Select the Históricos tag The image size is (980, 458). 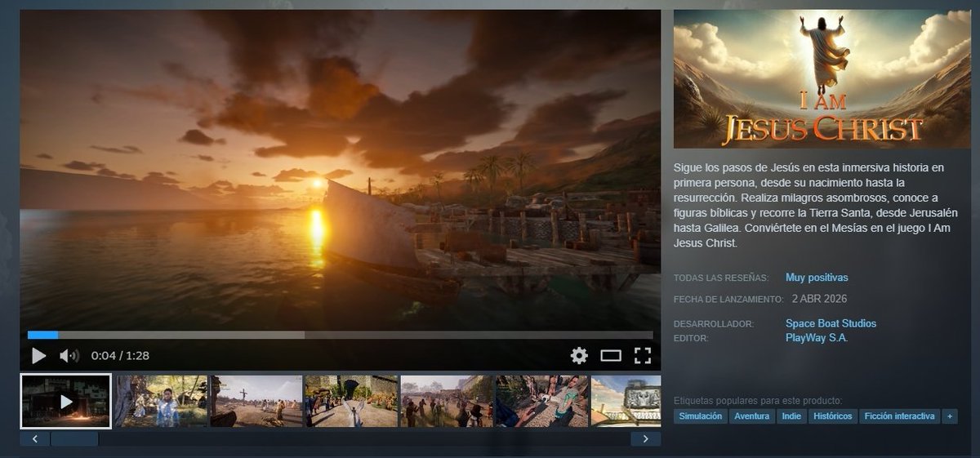pyautogui.click(x=833, y=416)
